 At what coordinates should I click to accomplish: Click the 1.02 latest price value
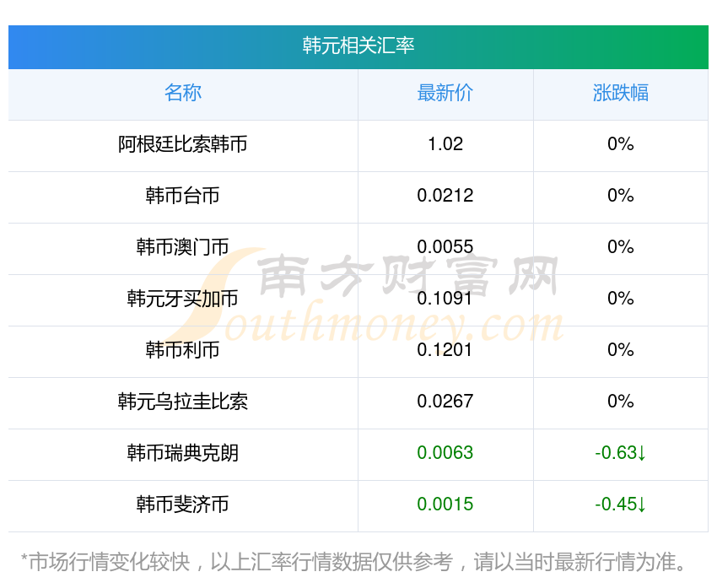[x=445, y=144]
